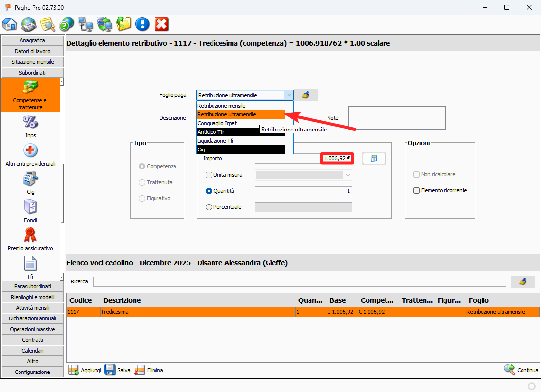This screenshot has width=541, height=392.
Task: Click the calculator icon next to Importo
Action: [374, 158]
